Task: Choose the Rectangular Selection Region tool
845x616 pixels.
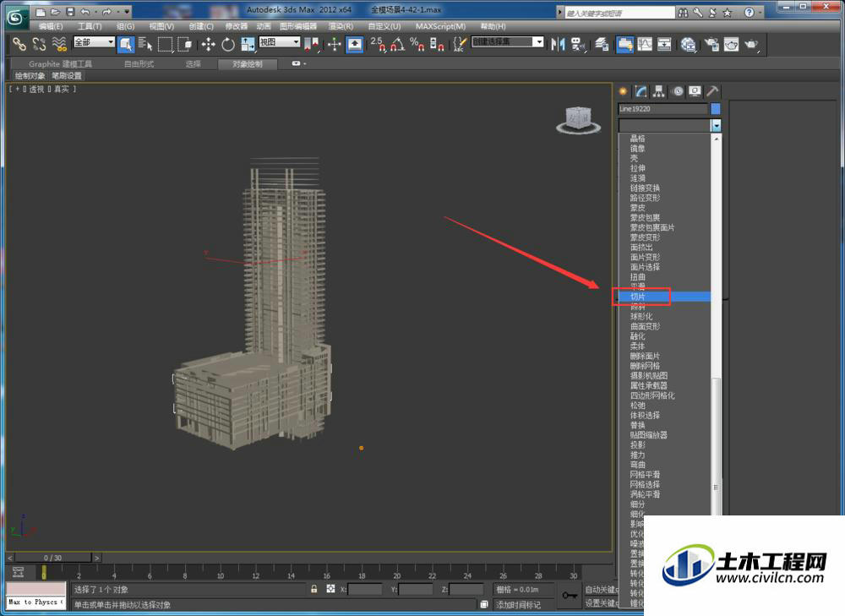Action: tap(165, 44)
